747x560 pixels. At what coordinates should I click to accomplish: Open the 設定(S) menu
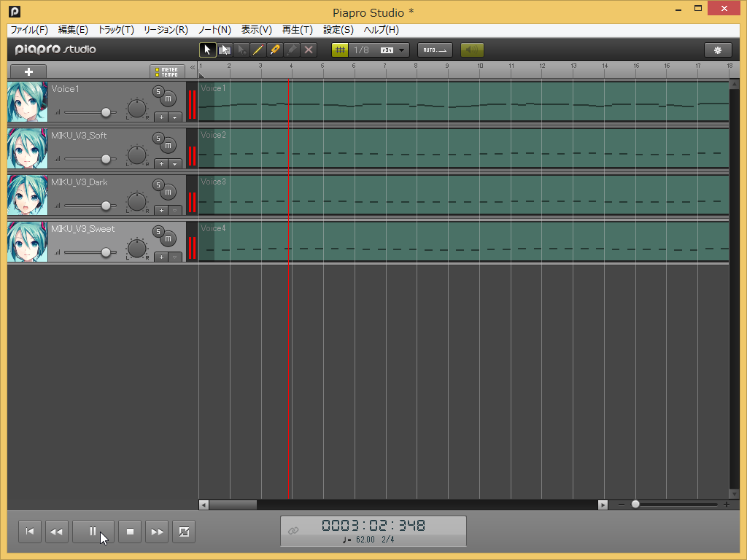[x=338, y=29]
